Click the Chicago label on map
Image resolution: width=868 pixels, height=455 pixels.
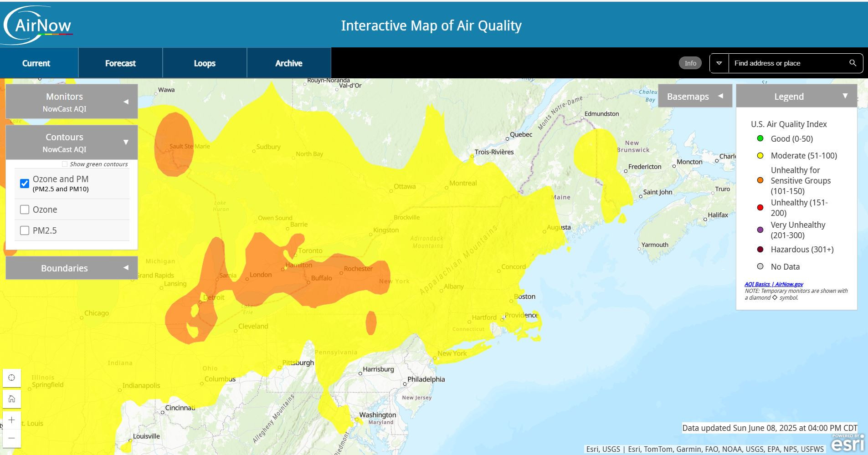(97, 313)
